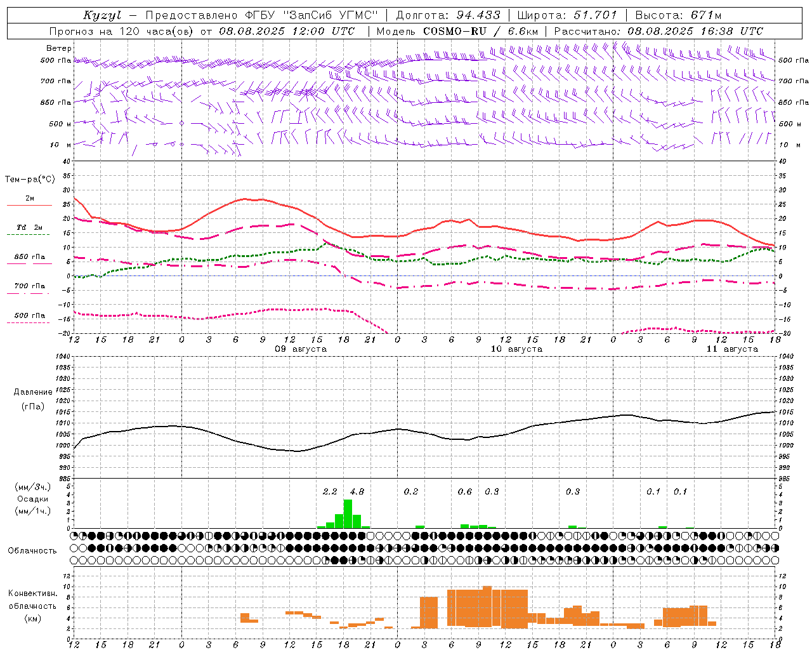The height and width of the screenshot is (650, 812).
Task: Click the dash-dot 700 гПа legend line sample
Action: [x=29, y=293]
